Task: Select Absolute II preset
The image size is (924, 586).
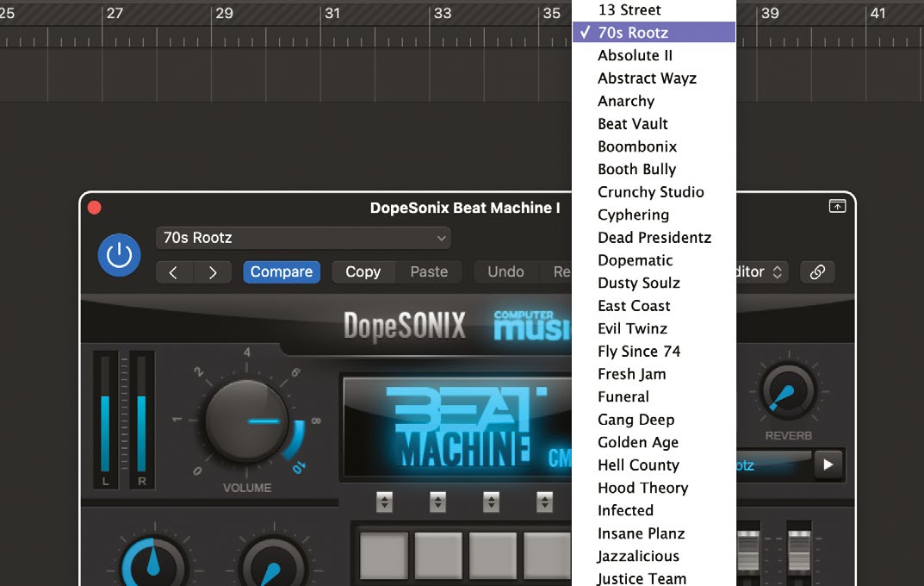Action: 654,55
